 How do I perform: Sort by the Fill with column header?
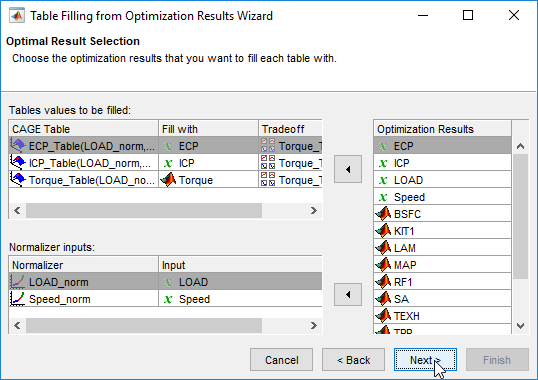coord(208,129)
